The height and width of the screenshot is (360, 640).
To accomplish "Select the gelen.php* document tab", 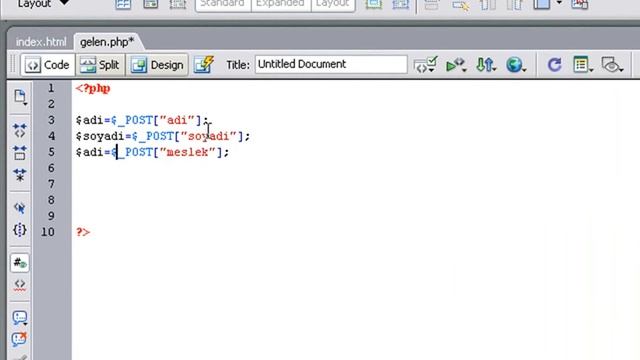I will point(107,42).
